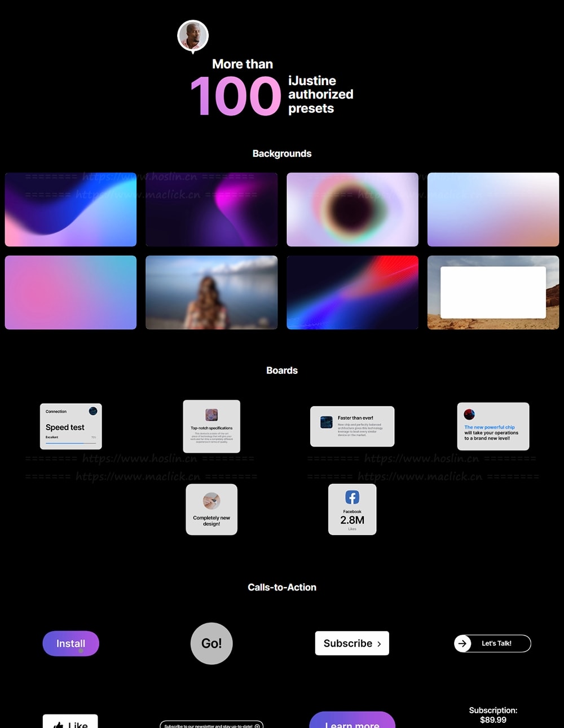Click the Calls-to-Action section heading

pos(282,587)
